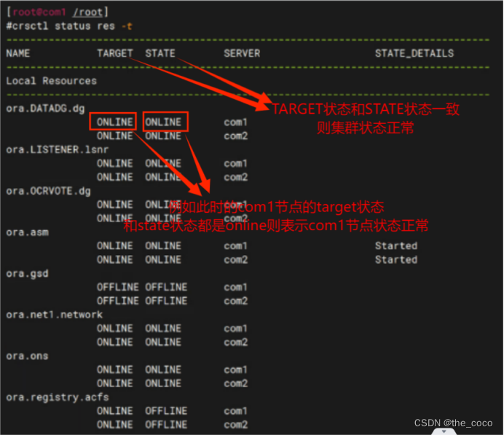This screenshot has height=435, width=504.
Task: Click com2 server under ora.asm
Action: [x=235, y=260]
